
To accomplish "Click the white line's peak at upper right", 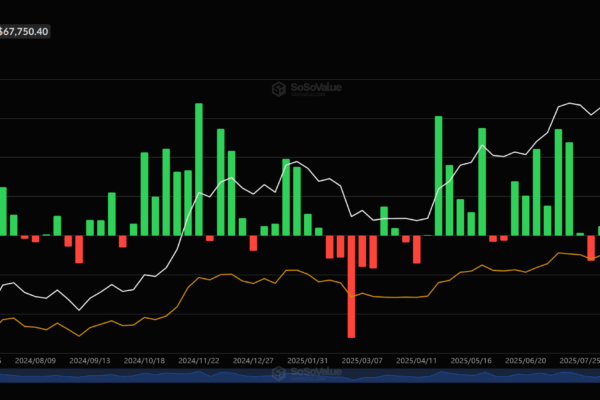I will (x=570, y=103).
